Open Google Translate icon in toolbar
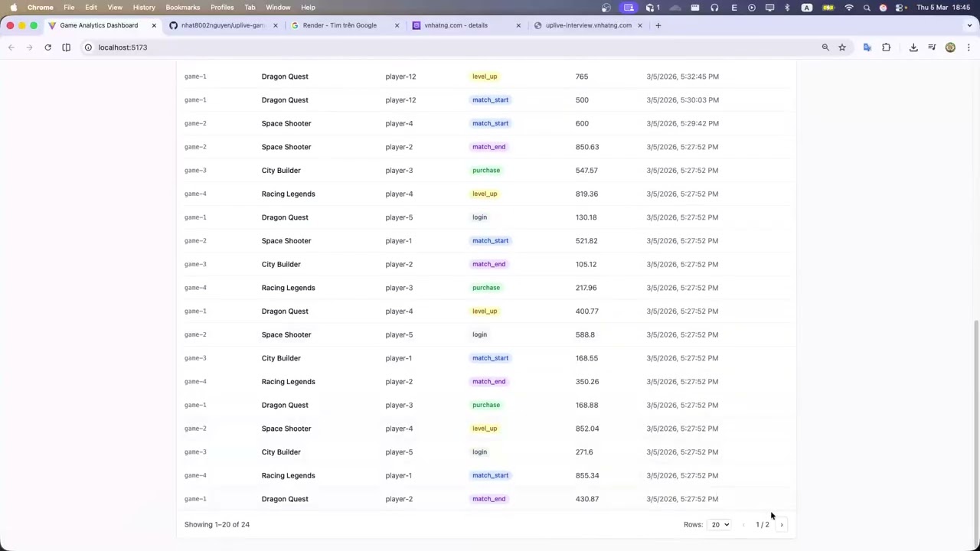The height and width of the screenshot is (551, 980). pyautogui.click(x=867, y=47)
